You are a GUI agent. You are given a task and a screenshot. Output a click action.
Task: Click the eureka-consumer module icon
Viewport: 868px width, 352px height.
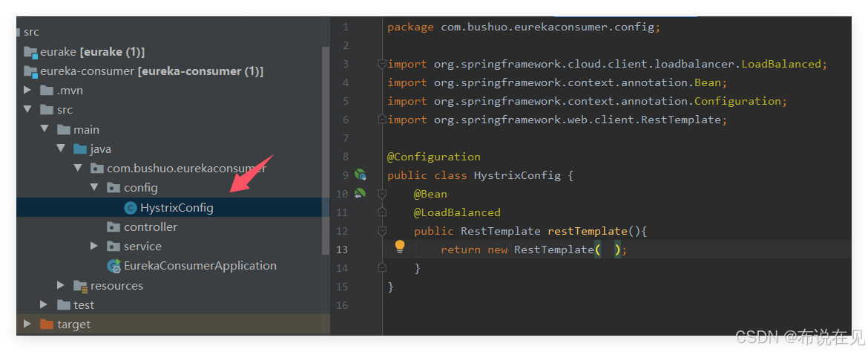coord(30,71)
